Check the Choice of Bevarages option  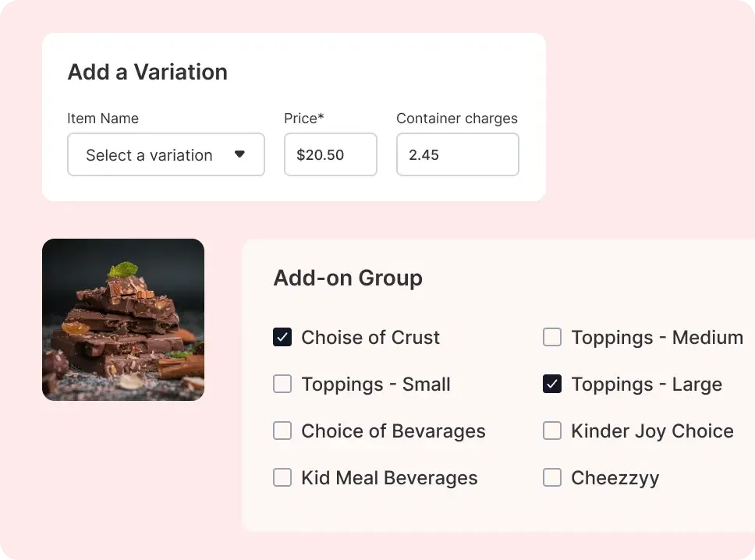point(282,431)
